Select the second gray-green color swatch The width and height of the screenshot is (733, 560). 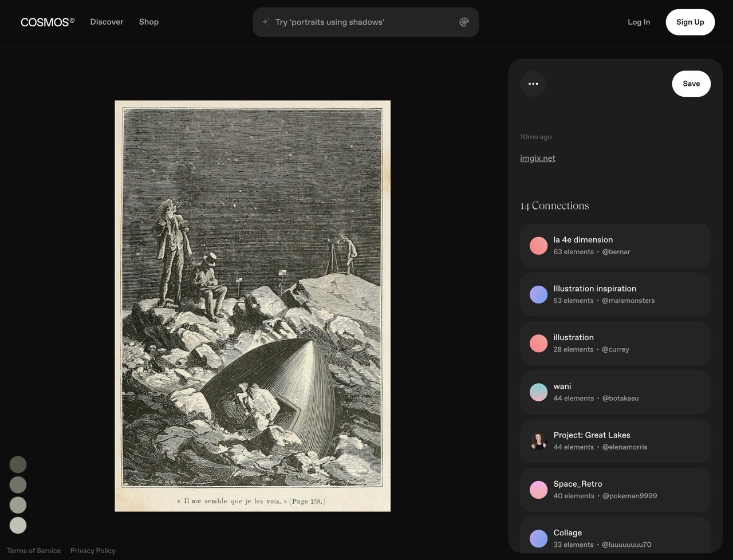18,485
